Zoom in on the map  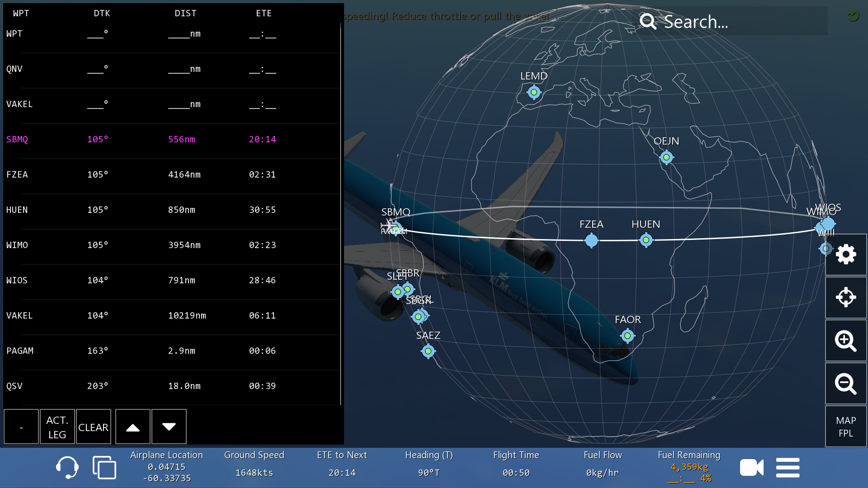pyautogui.click(x=845, y=340)
